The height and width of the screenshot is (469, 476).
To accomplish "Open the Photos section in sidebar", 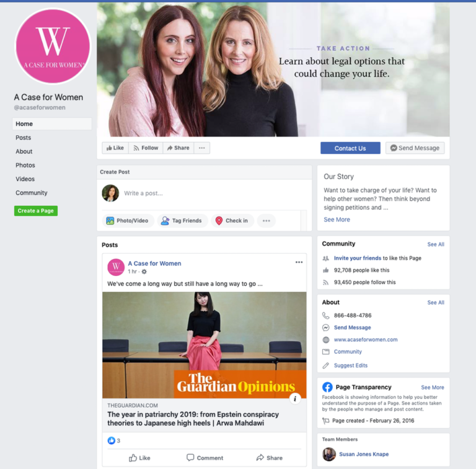I will (x=25, y=165).
